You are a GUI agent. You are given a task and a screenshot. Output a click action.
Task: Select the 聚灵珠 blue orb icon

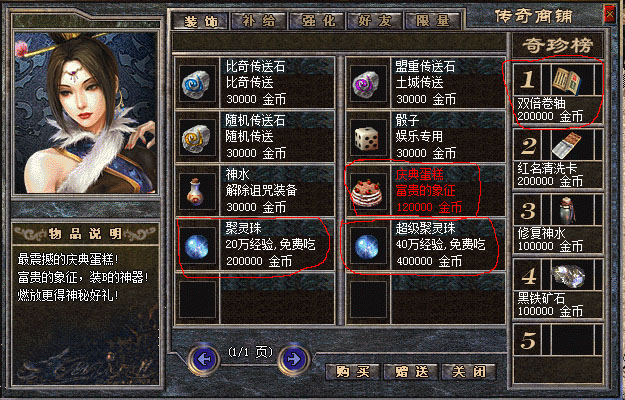coord(197,245)
